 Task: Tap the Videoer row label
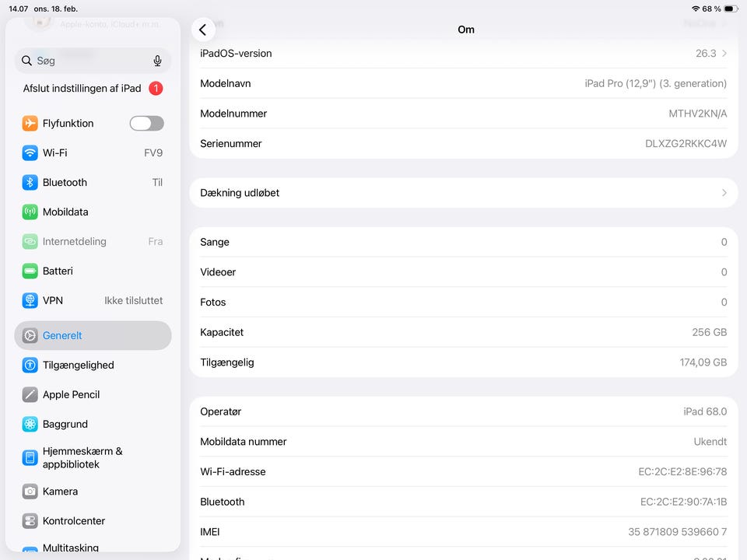pos(218,272)
